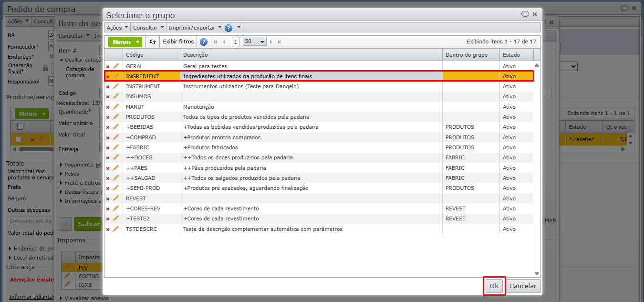The width and height of the screenshot is (644, 302).
Task: Sort by Dentro do grupo column header
Action: 471,55
